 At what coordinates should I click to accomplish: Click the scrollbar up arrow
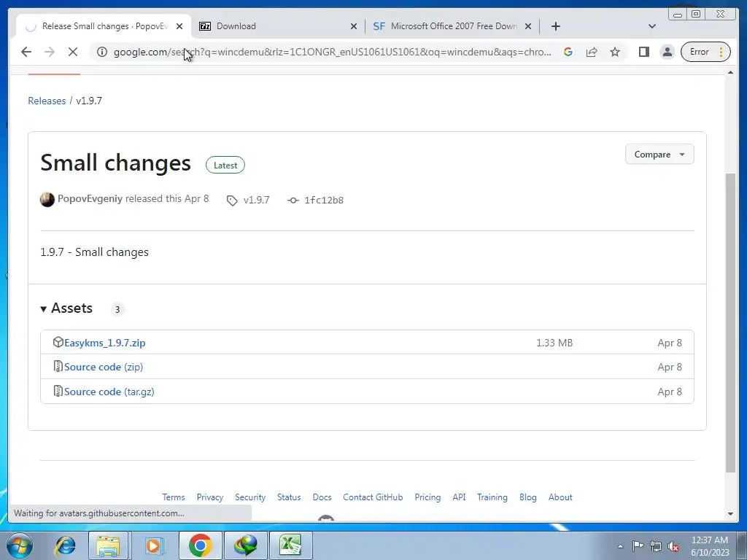(x=730, y=72)
